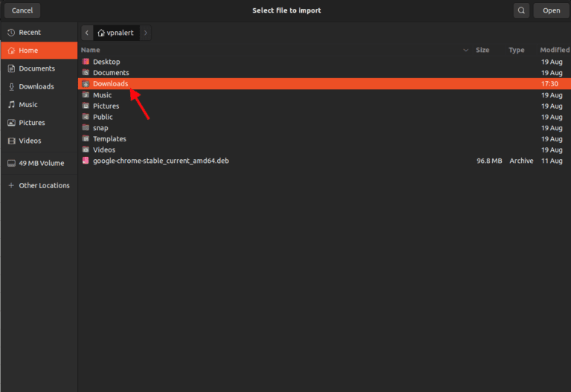The width and height of the screenshot is (571, 392).
Task: Sort files by the Size column header
Action: pyautogui.click(x=483, y=50)
